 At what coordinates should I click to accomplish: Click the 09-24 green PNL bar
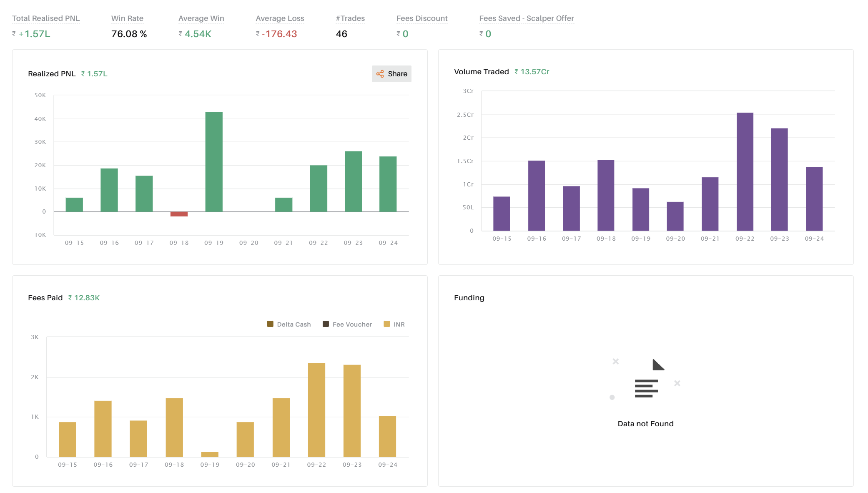(388, 184)
